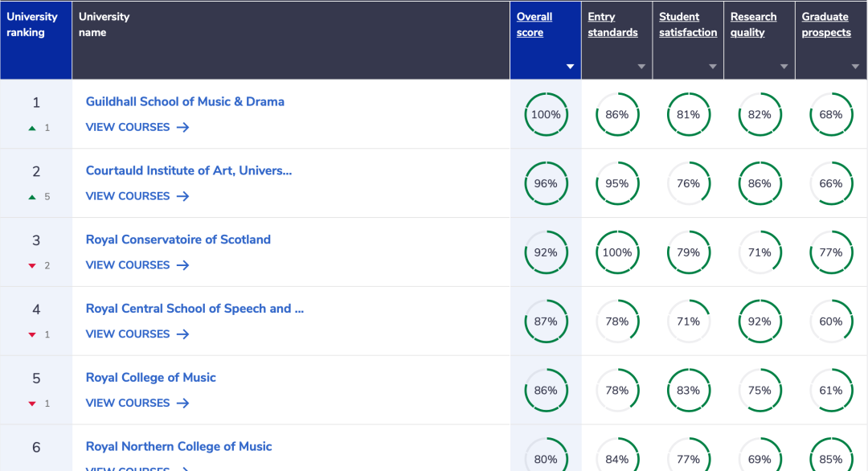
Task: Click green up arrow under rank 2
Action: pos(32,197)
